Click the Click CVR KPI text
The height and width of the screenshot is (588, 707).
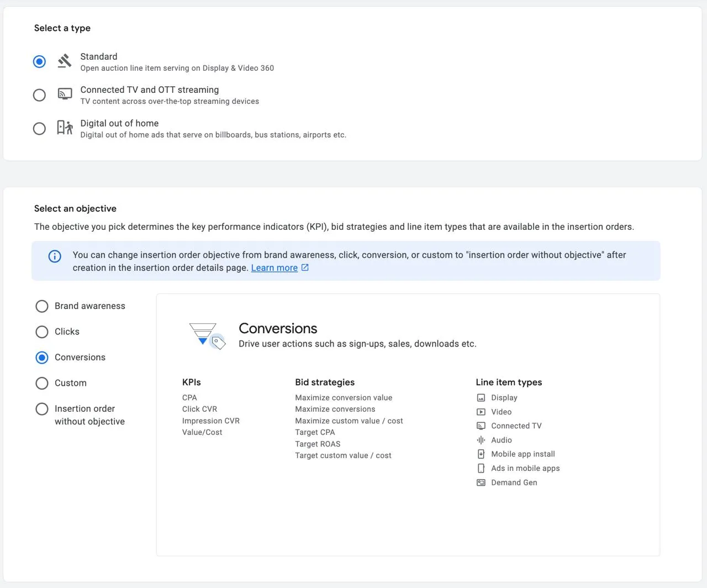tap(199, 410)
